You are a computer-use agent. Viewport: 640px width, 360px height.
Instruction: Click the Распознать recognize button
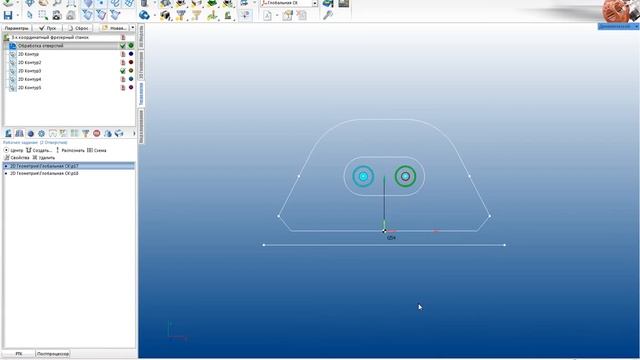pos(69,150)
